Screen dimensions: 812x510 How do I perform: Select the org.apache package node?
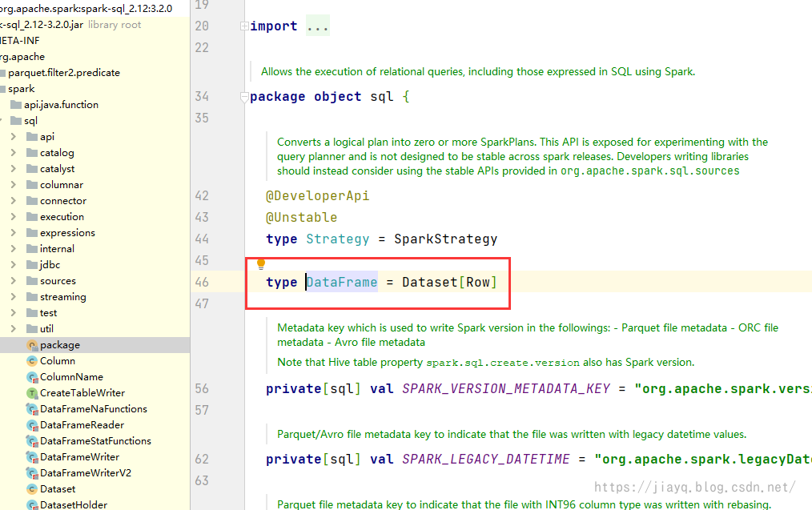(x=22, y=56)
